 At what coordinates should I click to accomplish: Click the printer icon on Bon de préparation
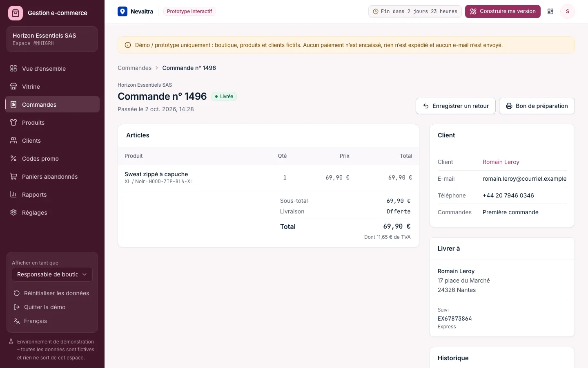tap(509, 106)
